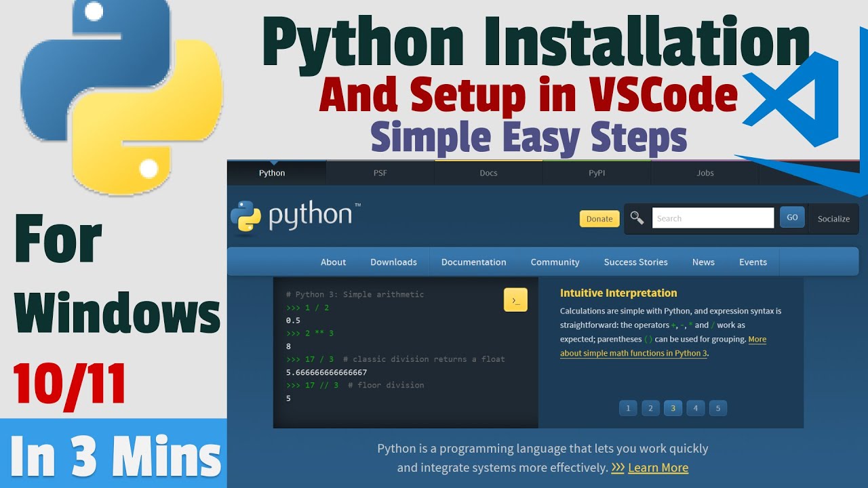
Task: Select Events in the navigation bar
Action: point(753,262)
